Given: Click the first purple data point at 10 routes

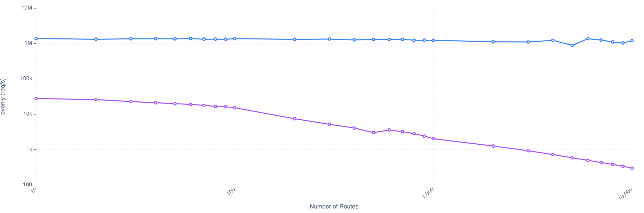Looking at the screenshot, I should click(36, 99).
